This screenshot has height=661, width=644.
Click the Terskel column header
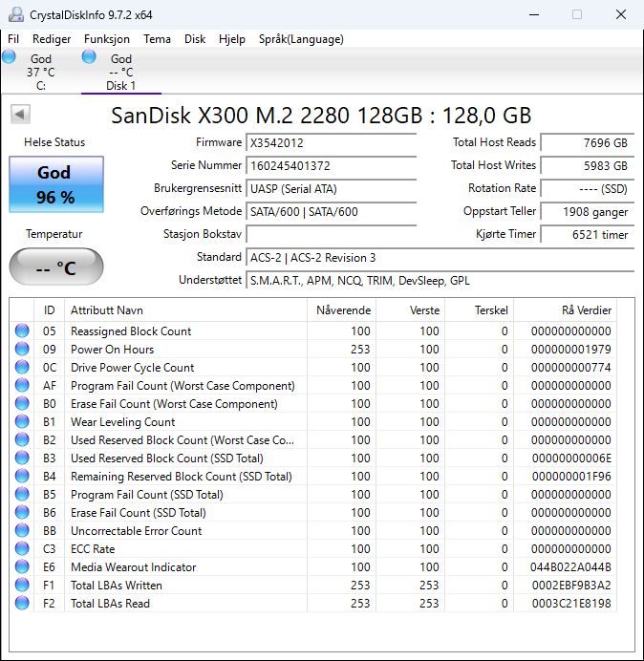tap(480, 310)
